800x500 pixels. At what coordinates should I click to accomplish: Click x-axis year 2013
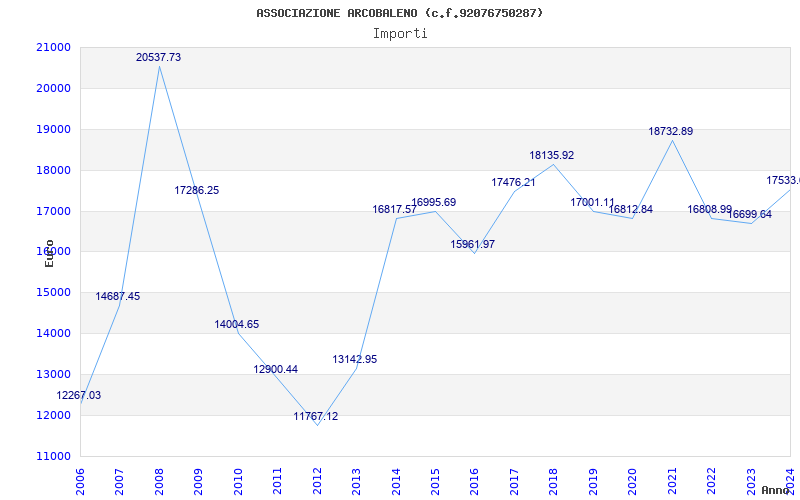[356, 481]
